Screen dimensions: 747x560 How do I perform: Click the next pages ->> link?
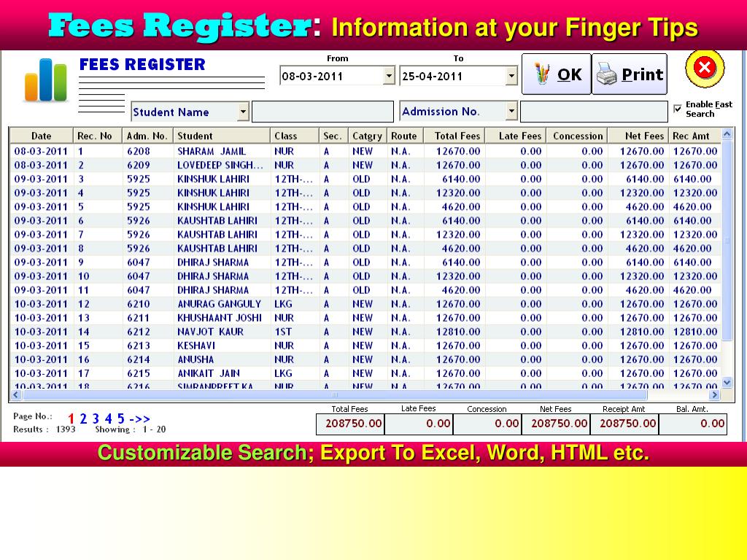click(x=139, y=419)
